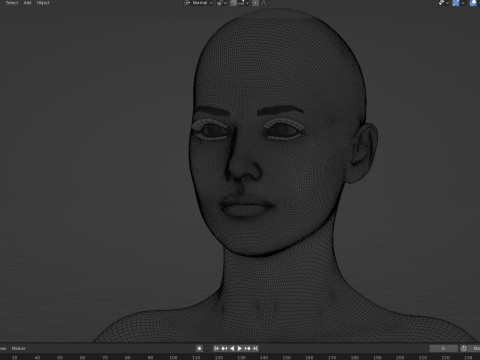This screenshot has width=480, height=360.
Task: Click the current frame number field
Action: point(443,348)
